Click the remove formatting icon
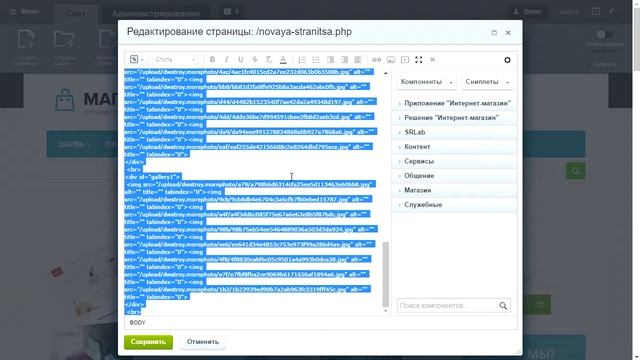The image size is (640, 360). coord(269,60)
